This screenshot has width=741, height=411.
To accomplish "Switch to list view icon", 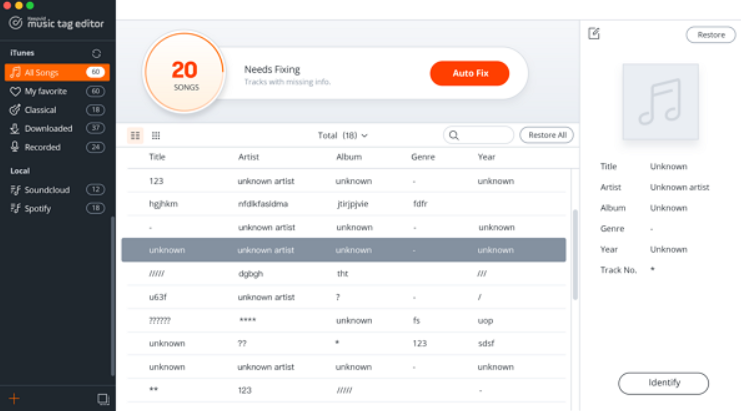I will click(136, 135).
